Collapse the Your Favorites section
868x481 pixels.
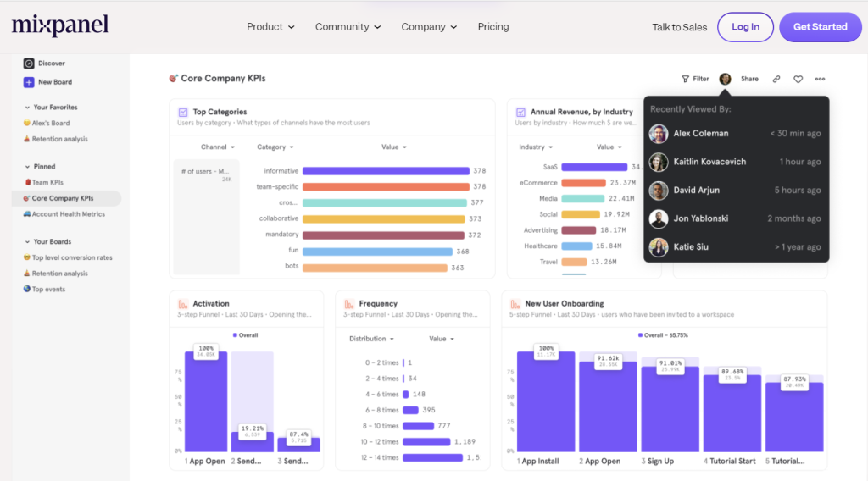[27, 108]
